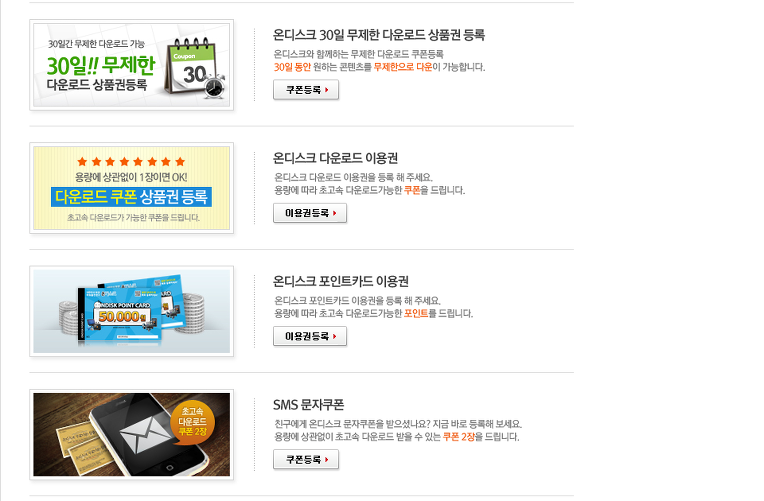Screen dimensions: 764x501
Task: Click 쿠폰등록 button for 30일 무제한 상품권
Action: tap(306, 90)
